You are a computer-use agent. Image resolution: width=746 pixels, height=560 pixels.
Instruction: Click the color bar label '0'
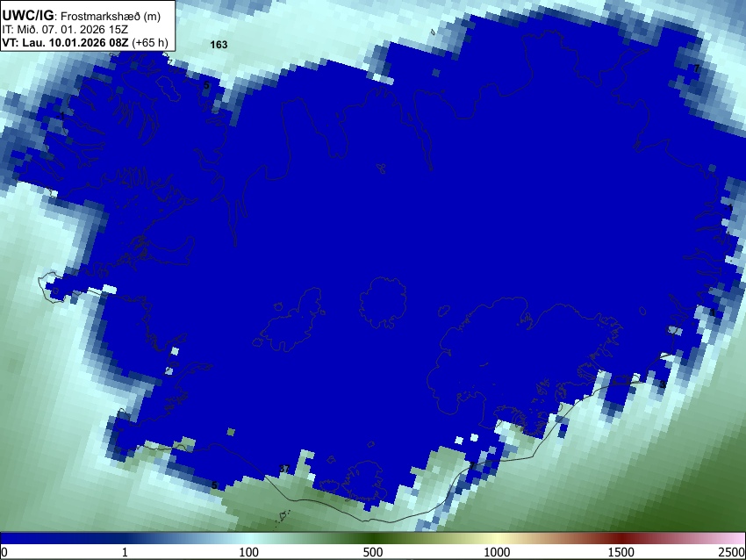coord(4,552)
